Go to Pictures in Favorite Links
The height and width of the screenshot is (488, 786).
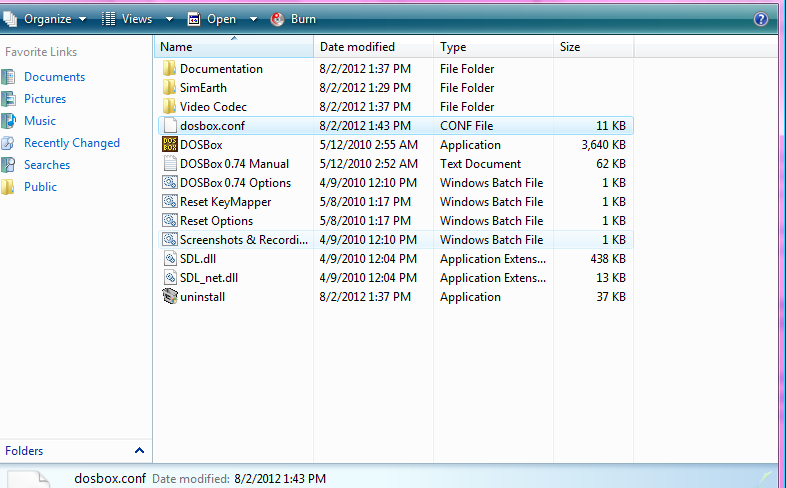(45, 99)
